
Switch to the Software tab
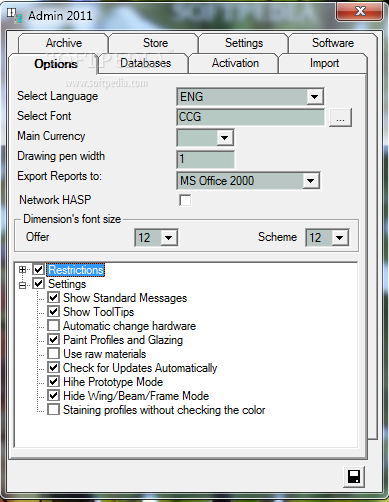coord(333,43)
